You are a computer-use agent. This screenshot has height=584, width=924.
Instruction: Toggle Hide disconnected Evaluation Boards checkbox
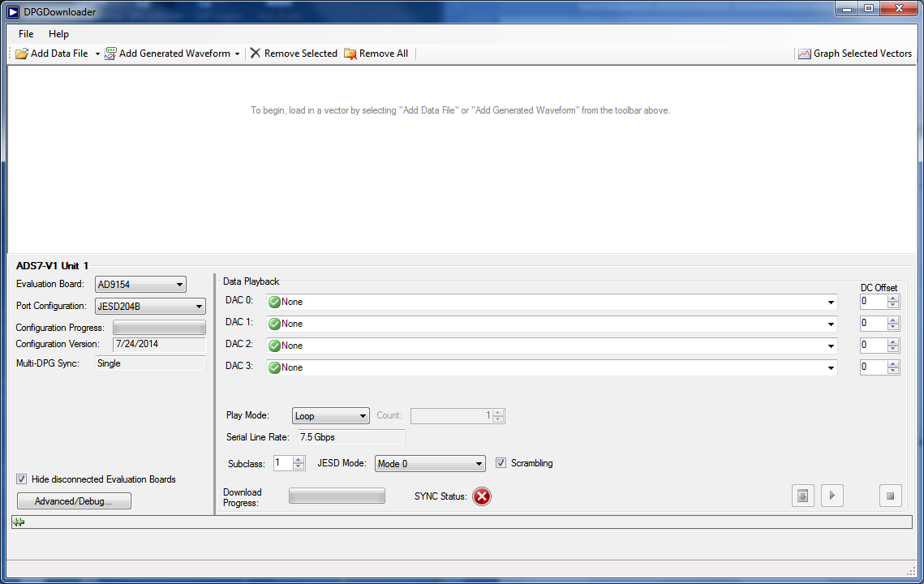coord(22,479)
